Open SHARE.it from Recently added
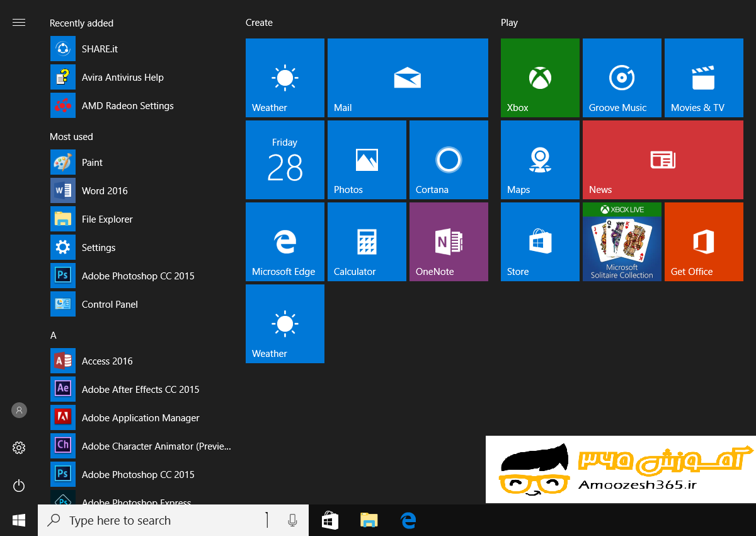756x536 pixels. click(x=142, y=49)
